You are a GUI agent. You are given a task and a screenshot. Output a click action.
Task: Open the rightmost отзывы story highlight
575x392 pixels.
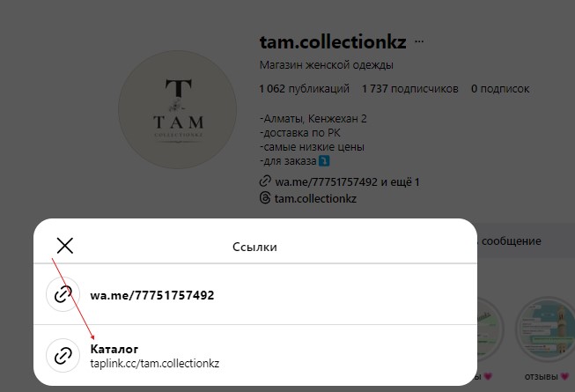pos(545,330)
